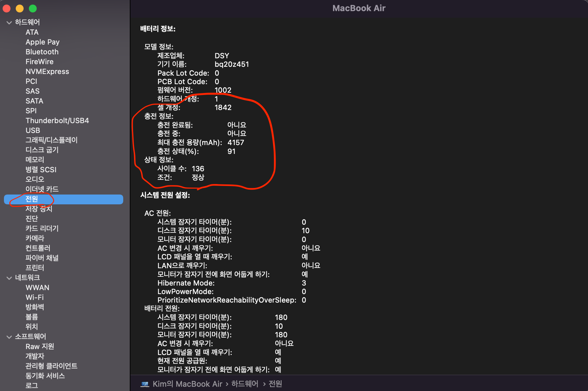Click the 네트워크 category label in the sidebar
The height and width of the screenshot is (391, 588).
pos(28,278)
